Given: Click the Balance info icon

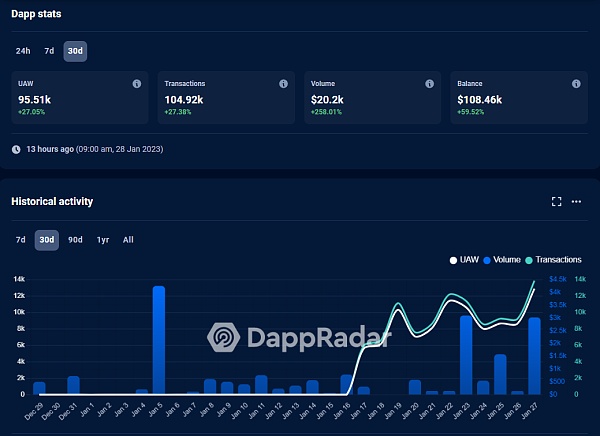Looking at the screenshot, I should 577,84.
